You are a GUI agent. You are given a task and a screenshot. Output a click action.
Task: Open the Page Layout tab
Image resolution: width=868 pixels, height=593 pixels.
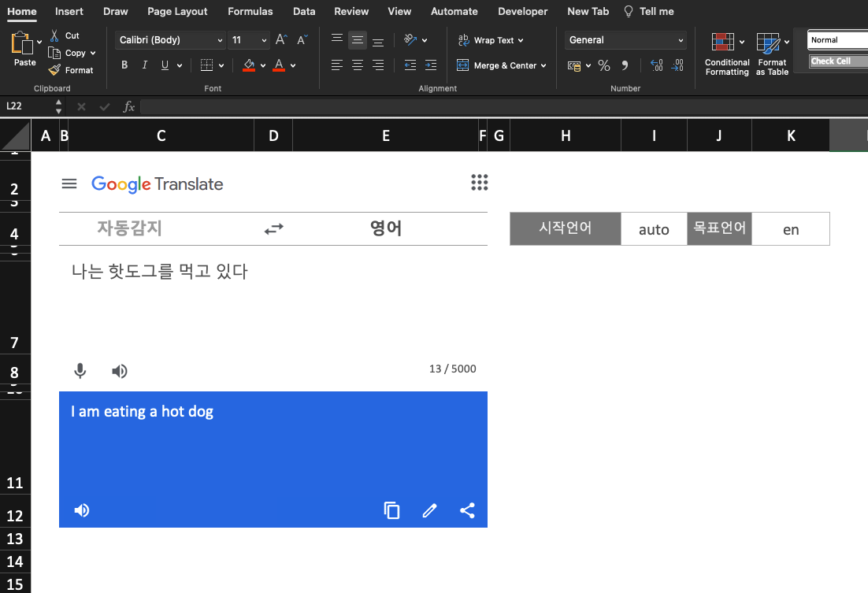(177, 11)
